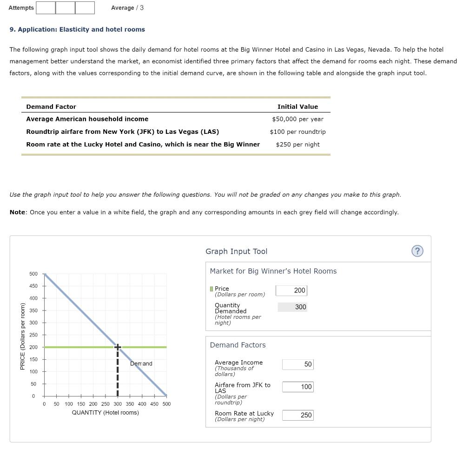Click the Demand label inside the graph
The width and height of the screenshot is (476, 449).
(x=141, y=364)
